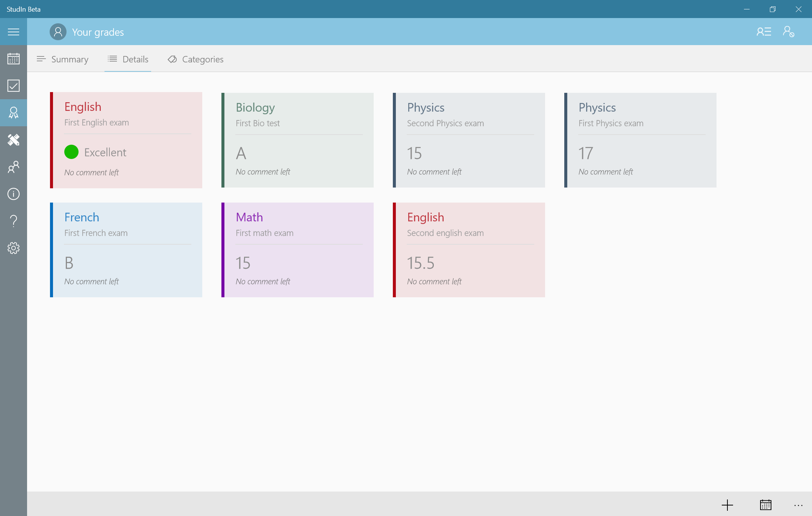Open the help question mark icon
This screenshot has width=812, height=516.
tap(14, 221)
